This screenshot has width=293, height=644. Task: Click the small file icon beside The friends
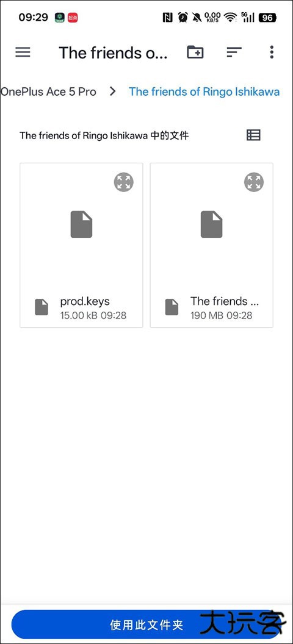tap(172, 307)
